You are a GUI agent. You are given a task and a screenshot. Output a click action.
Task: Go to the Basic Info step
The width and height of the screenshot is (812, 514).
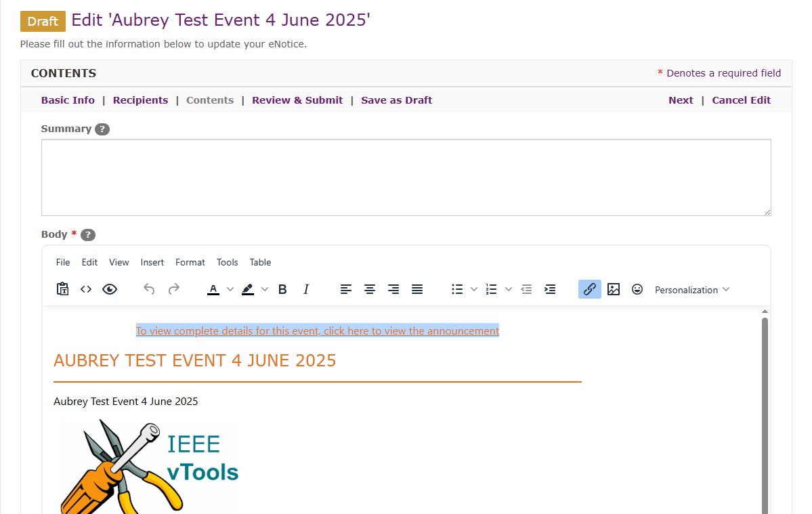[68, 100]
